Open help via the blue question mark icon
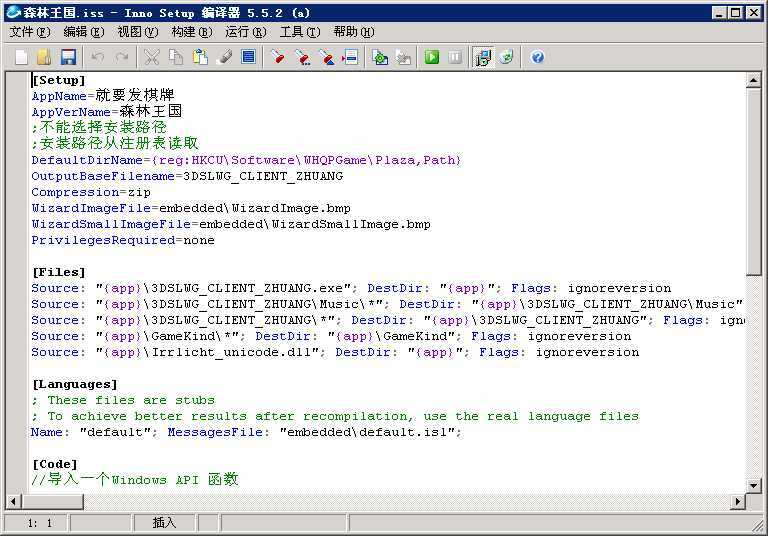768x536 pixels. (x=538, y=57)
